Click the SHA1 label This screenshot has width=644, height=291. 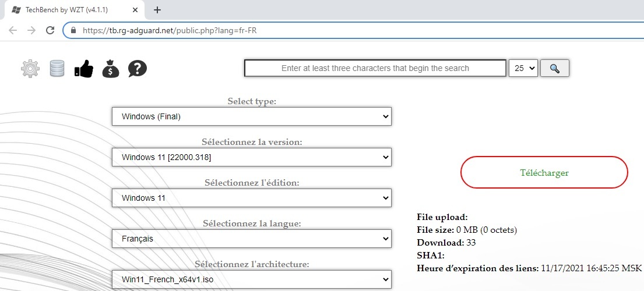click(x=431, y=255)
